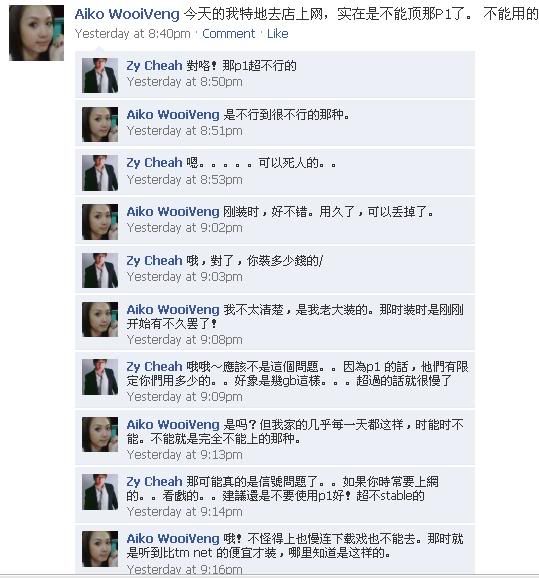Image resolution: width=539 pixels, height=578 pixels.
Task: Open Aiko WooiVeng name link in post header
Action: click(127, 14)
